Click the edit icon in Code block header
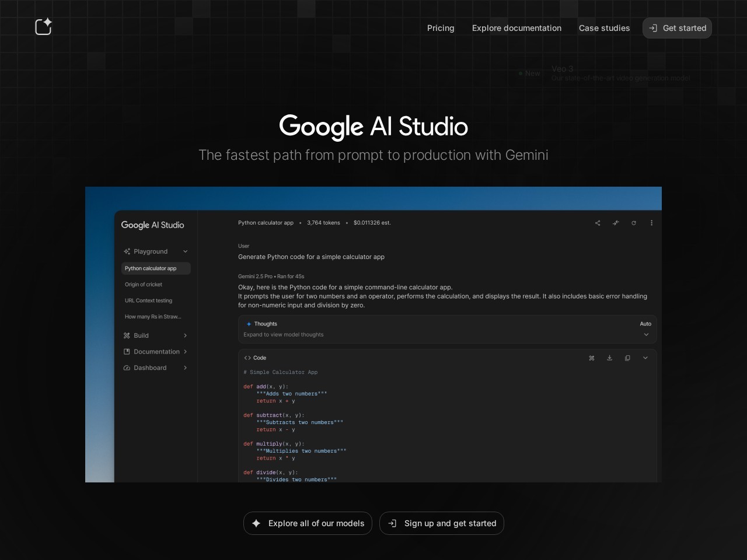The image size is (747, 560). pyautogui.click(x=592, y=358)
